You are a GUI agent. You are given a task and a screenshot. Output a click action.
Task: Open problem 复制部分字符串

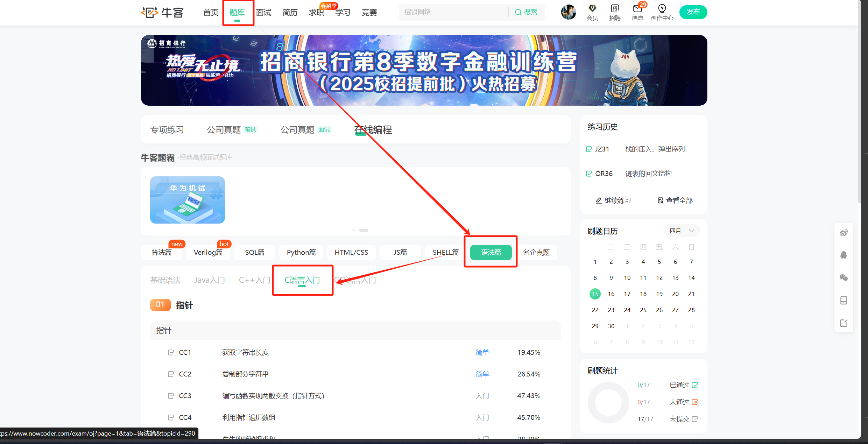(246, 374)
